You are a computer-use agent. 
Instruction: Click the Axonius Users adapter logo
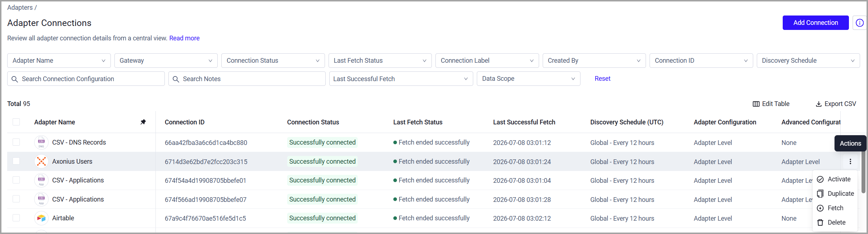(x=41, y=162)
